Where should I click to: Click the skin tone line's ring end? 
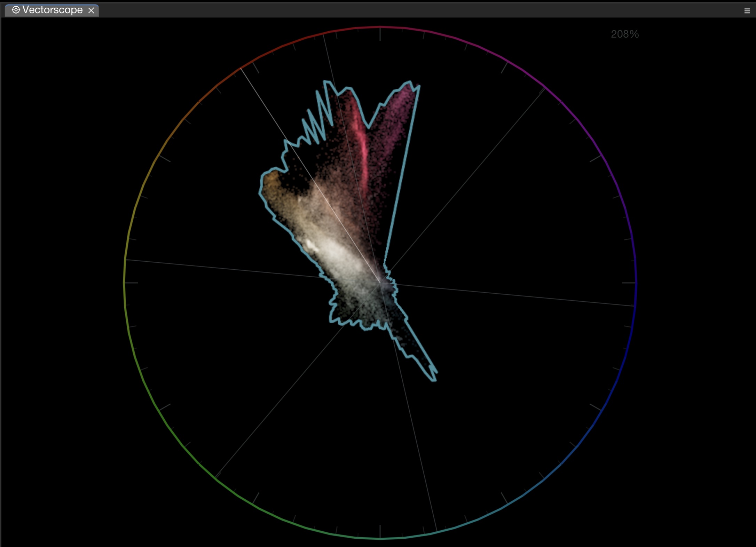coord(241,69)
